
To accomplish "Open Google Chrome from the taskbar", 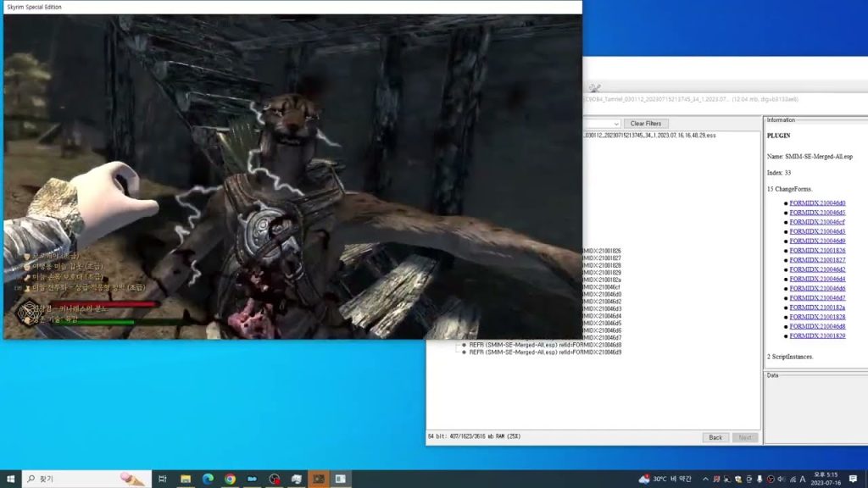I will [x=230, y=479].
